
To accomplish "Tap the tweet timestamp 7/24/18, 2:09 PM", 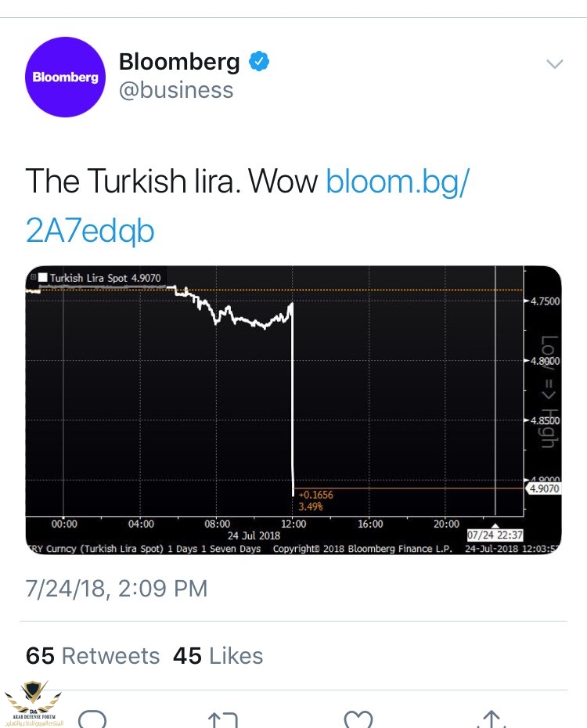I will point(117,589).
